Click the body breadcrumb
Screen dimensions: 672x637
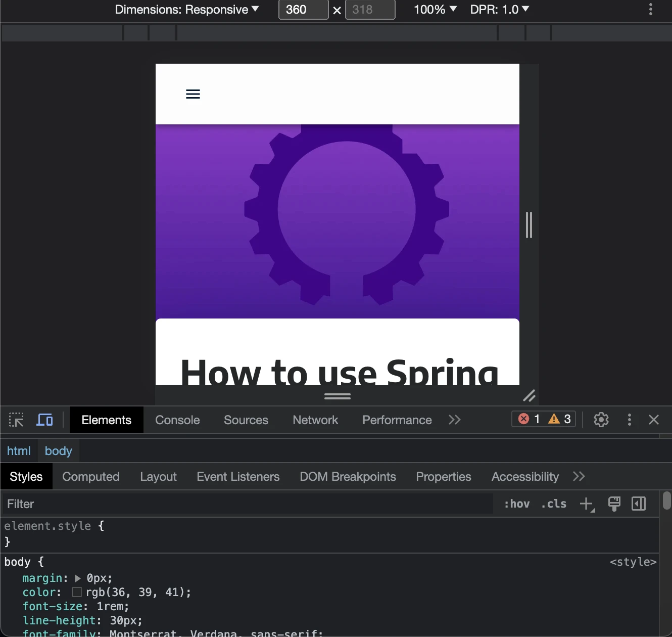click(59, 450)
